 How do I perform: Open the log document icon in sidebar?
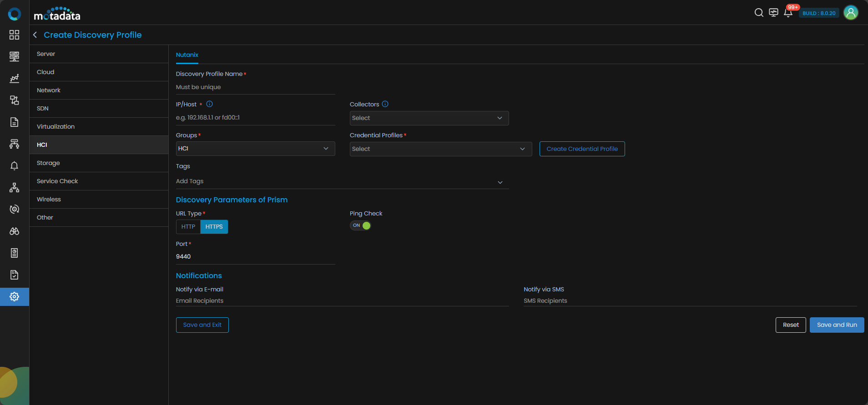[14, 122]
